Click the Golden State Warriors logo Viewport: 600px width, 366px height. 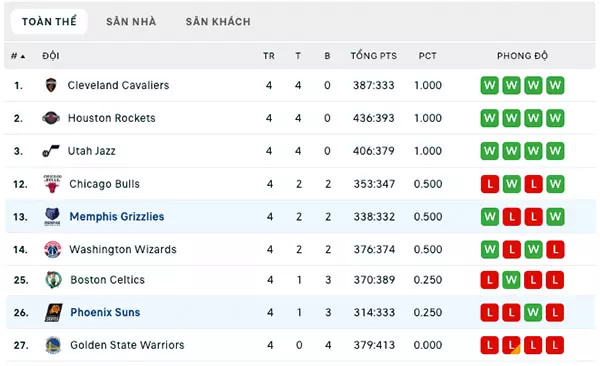coord(53,345)
